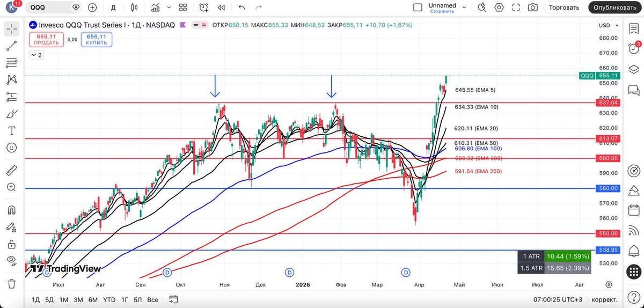Toggle the correction adjustment button

pos(604,299)
